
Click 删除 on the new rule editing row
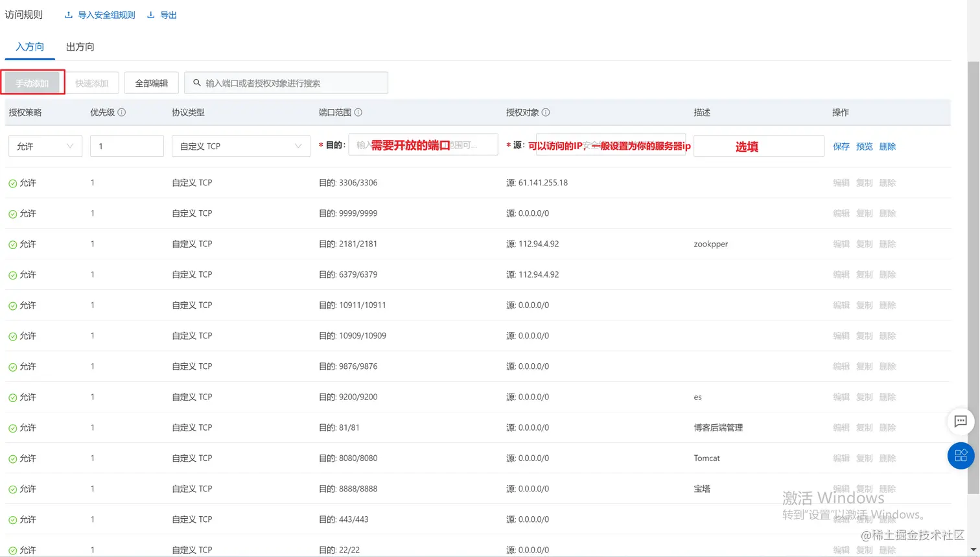(888, 147)
